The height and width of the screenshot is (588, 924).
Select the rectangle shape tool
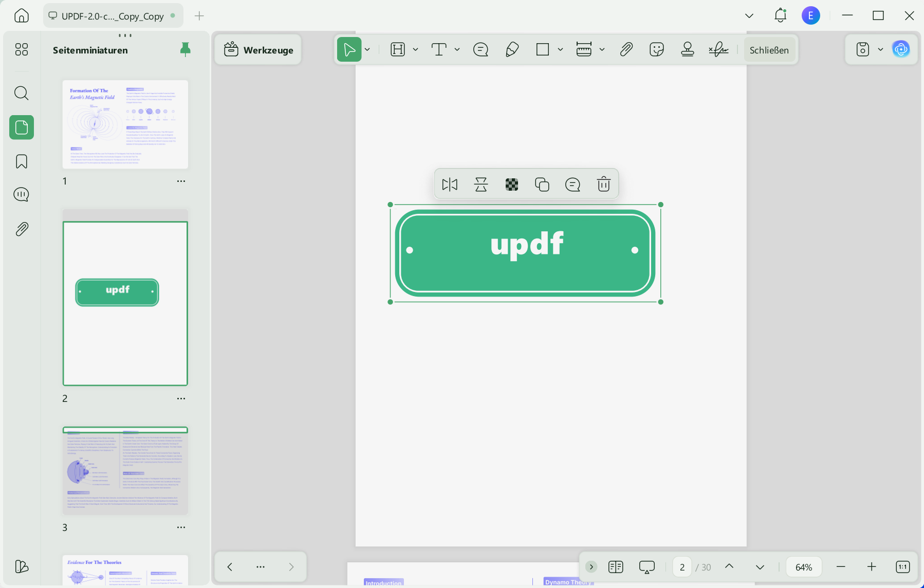coord(543,49)
